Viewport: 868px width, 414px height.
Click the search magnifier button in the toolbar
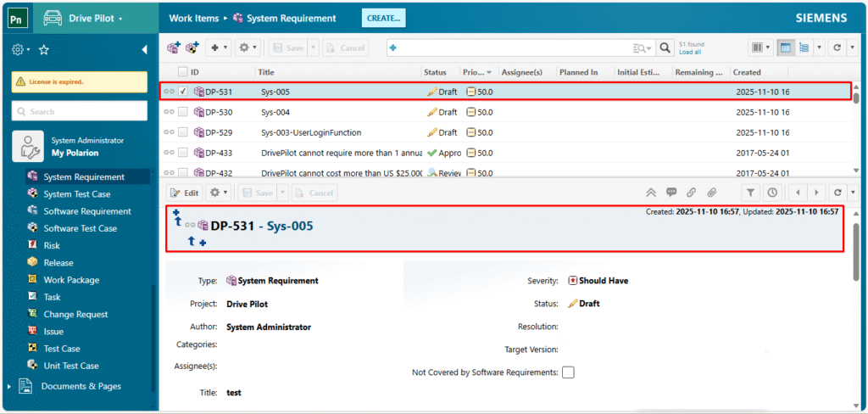pyautogui.click(x=665, y=48)
